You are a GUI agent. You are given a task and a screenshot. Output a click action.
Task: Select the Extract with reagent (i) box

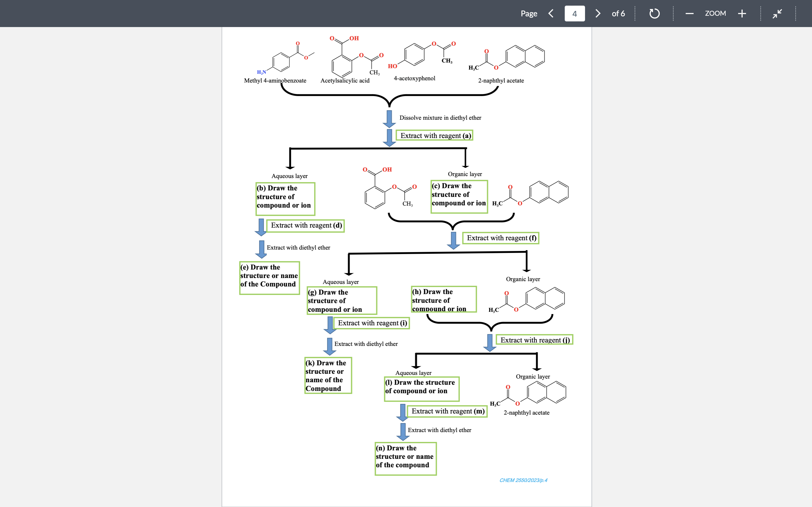click(x=371, y=323)
